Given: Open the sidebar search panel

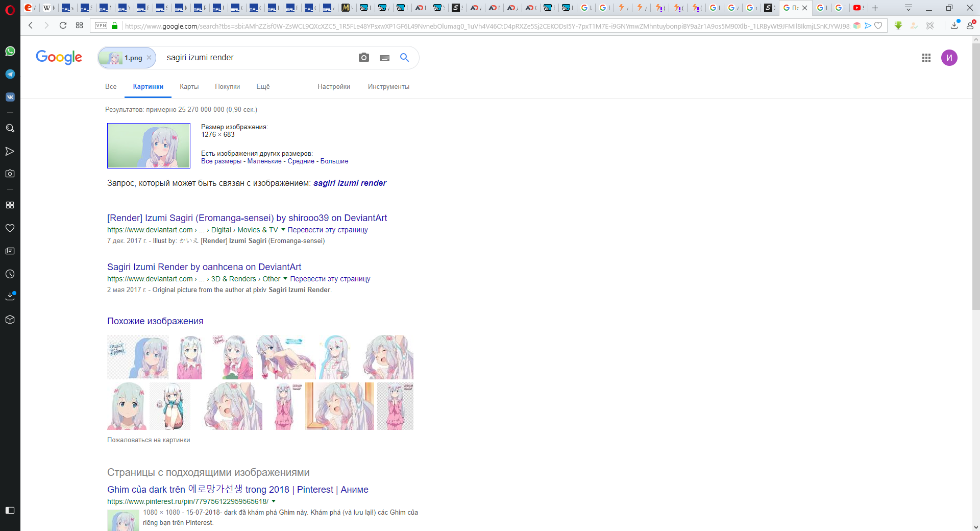Looking at the screenshot, I should click(10, 128).
